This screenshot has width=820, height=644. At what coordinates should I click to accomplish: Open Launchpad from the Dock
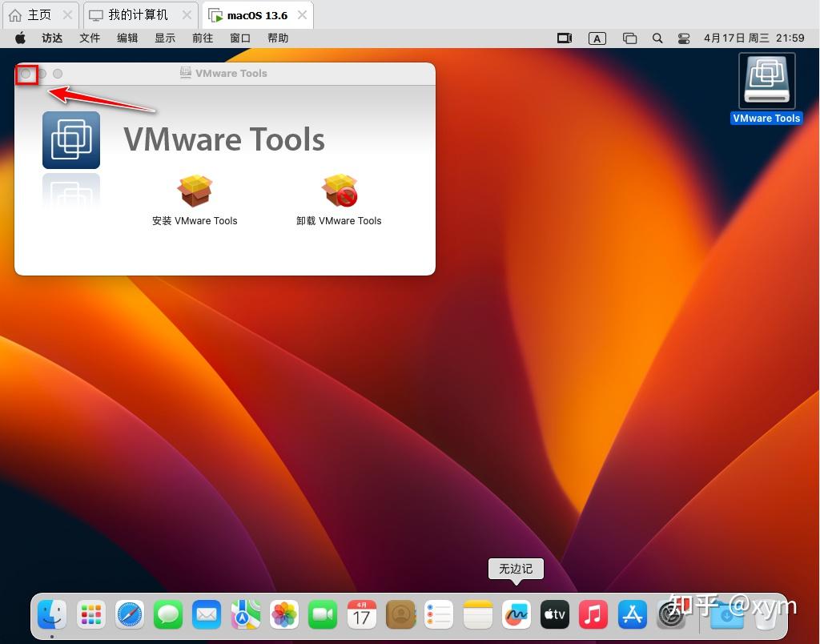(91, 614)
